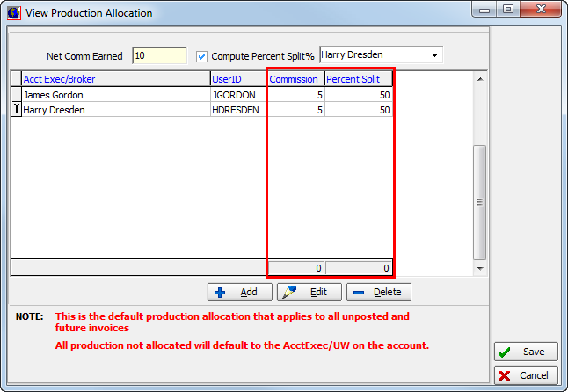Sort by UserID column header
This screenshot has width=568, height=392.
pos(237,79)
